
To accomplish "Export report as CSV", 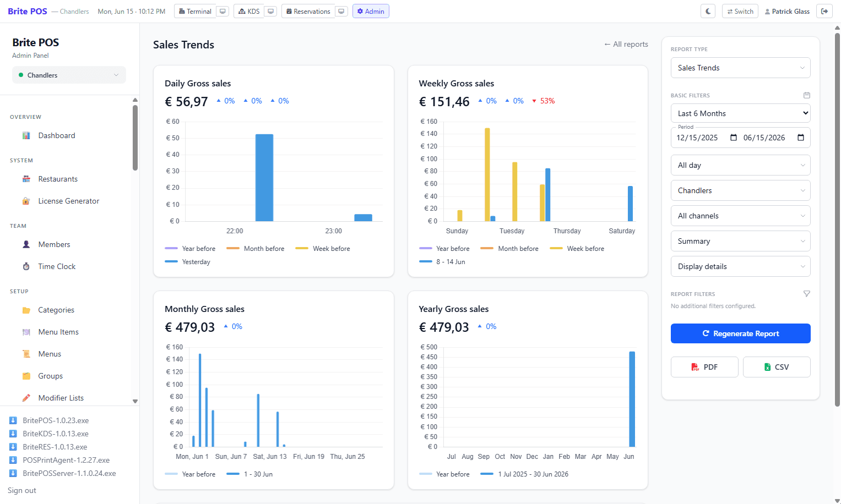I will [777, 367].
